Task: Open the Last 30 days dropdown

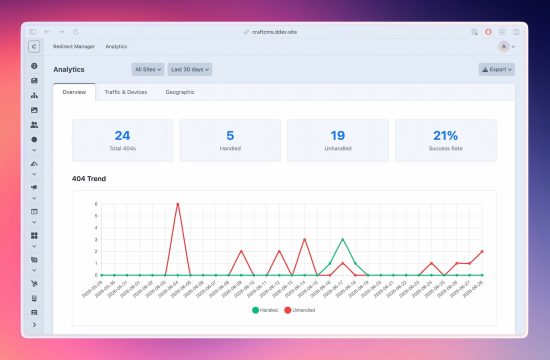Action: [x=190, y=69]
